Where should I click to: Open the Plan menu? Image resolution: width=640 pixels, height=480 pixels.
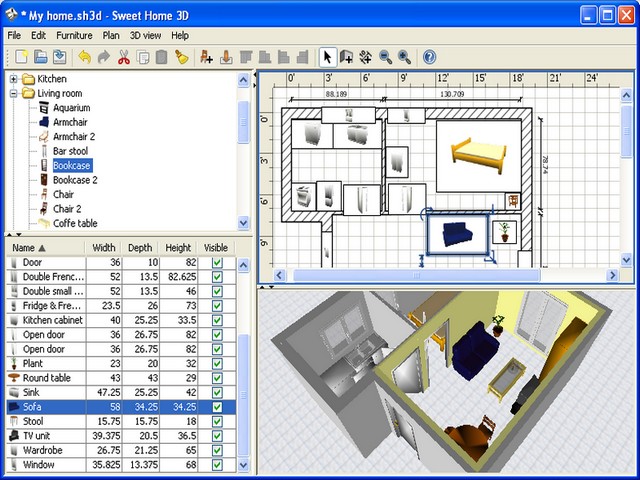(111, 36)
